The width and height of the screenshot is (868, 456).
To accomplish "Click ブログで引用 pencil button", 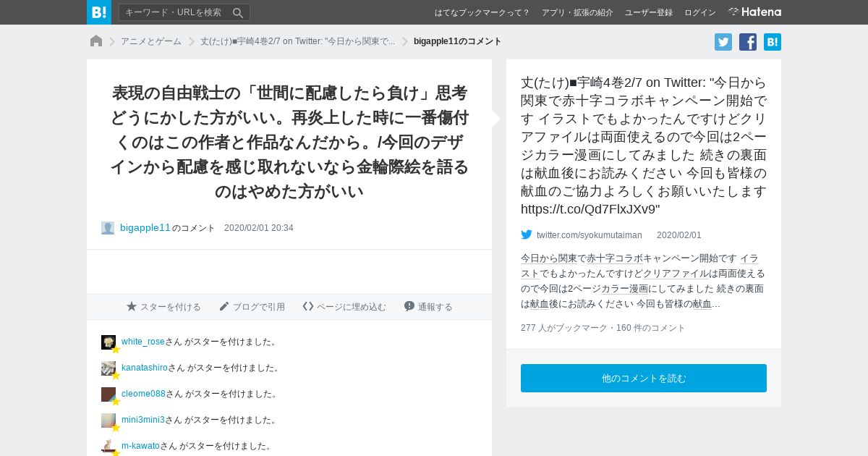I will tap(252, 307).
